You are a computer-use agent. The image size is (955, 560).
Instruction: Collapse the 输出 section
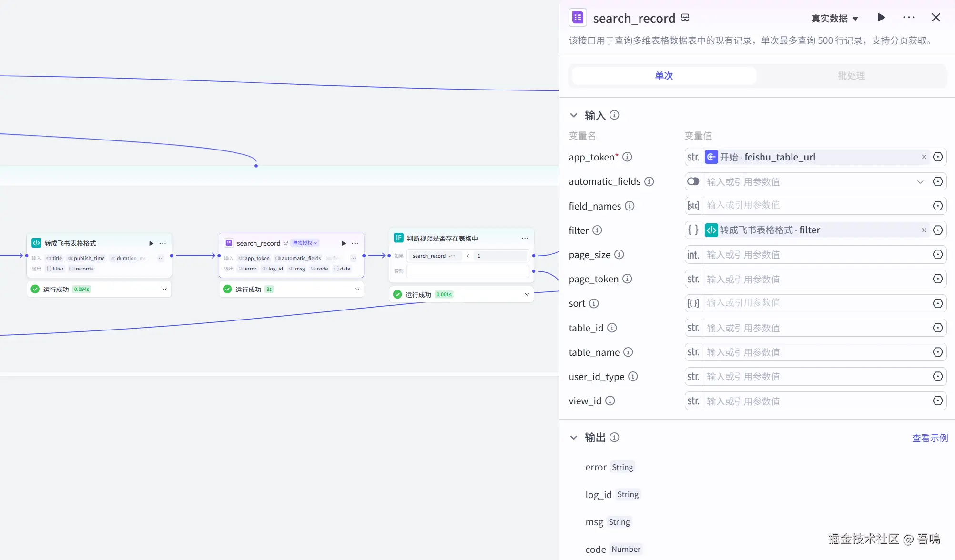[574, 438]
